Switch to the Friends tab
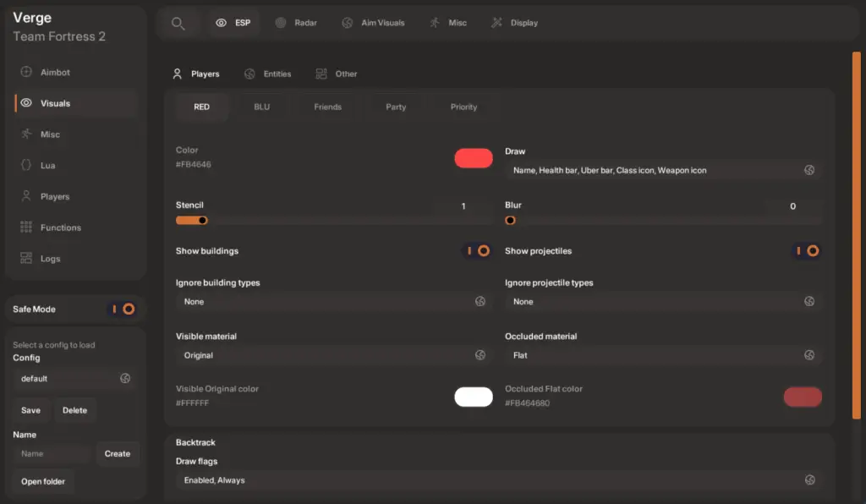 (327, 107)
